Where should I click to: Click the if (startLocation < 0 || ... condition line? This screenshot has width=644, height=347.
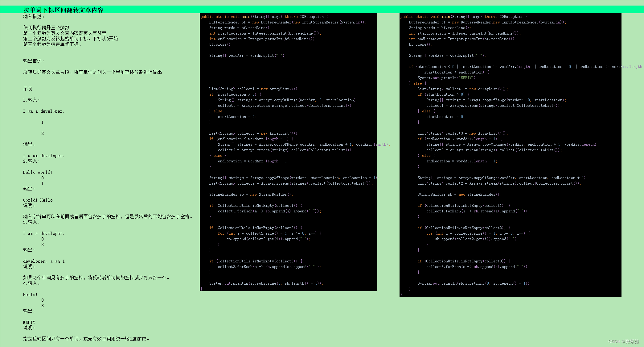[526, 67]
